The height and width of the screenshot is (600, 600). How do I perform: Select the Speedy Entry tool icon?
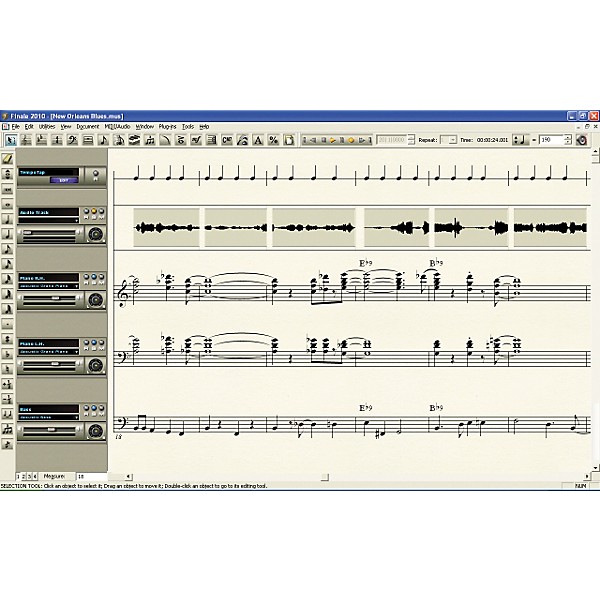pos(119,140)
